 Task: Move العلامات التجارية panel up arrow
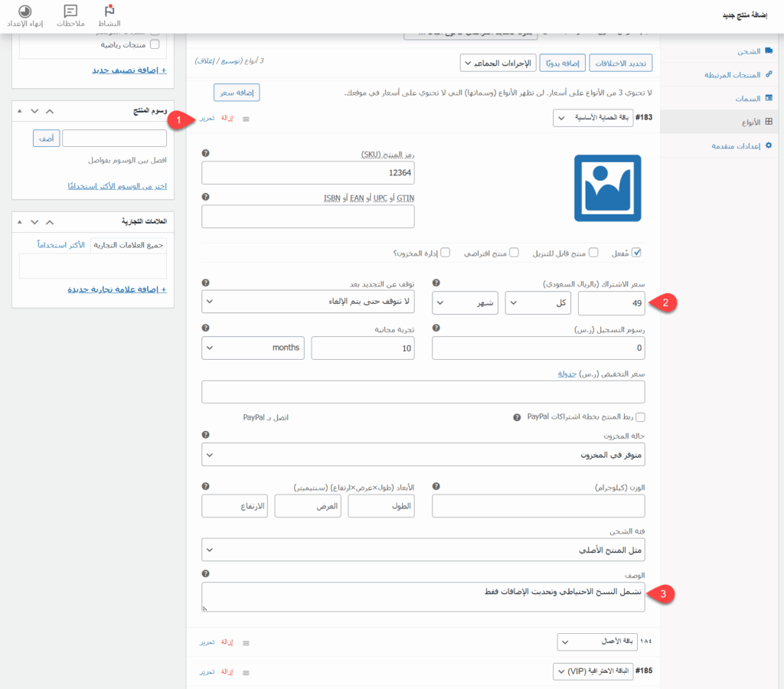click(50, 222)
